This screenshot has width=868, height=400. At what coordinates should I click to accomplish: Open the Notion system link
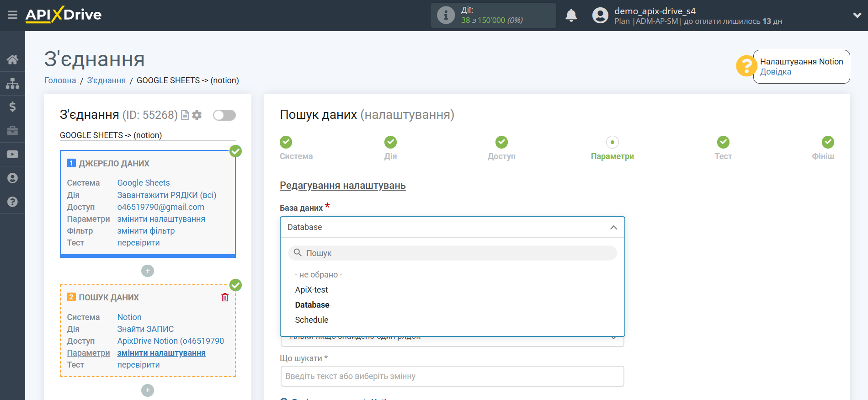pyautogui.click(x=129, y=317)
